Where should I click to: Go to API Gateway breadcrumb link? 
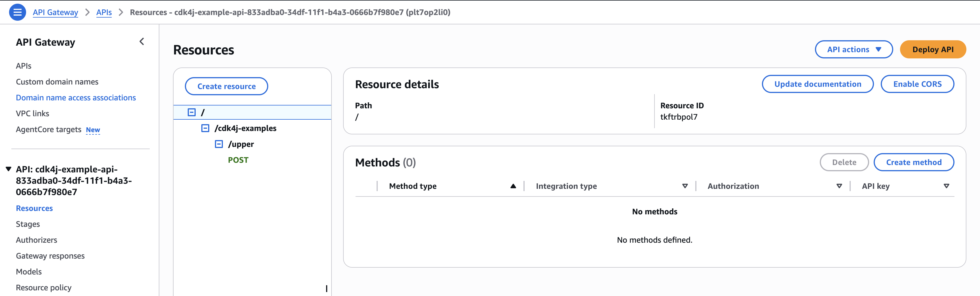tap(56, 12)
